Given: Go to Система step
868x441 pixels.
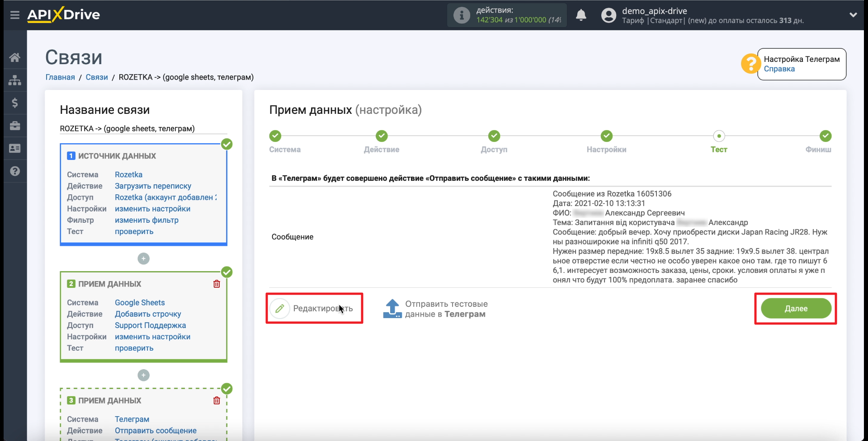Looking at the screenshot, I should (x=275, y=136).
